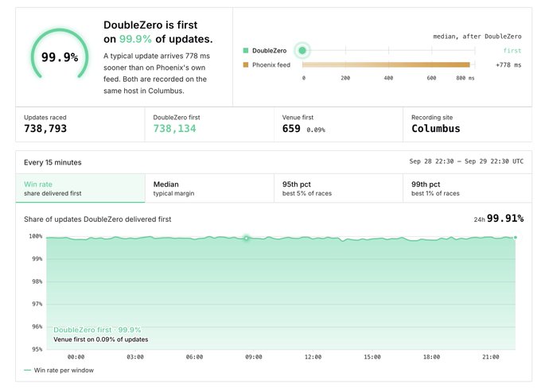Click the 'median, after DoubleZero' caption
Viewport: 541px width, 392px height.
click(477, 37)
